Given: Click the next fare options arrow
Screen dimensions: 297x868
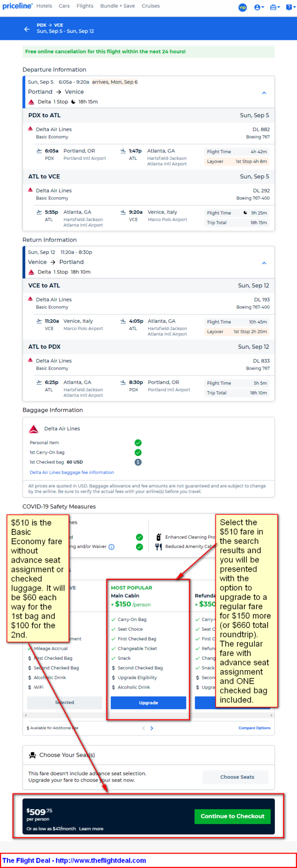Looking at the screenshot, I should 152,728.
